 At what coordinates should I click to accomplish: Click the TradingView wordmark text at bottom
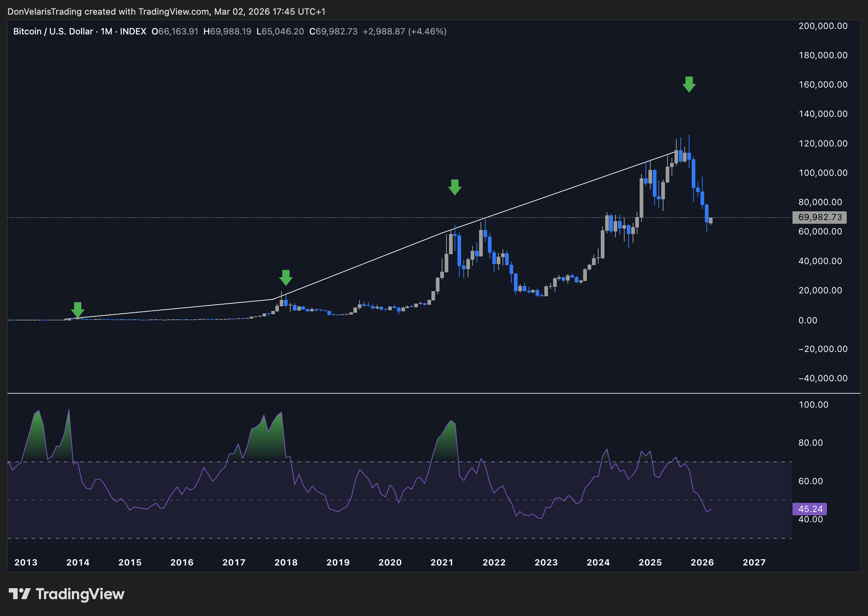point(80,594)
